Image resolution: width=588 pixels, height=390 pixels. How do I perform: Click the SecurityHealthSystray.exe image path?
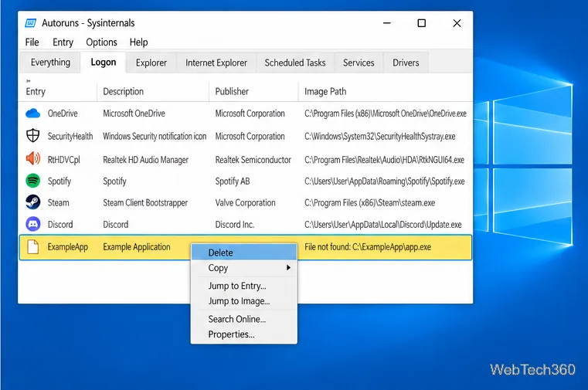[380, 136]
